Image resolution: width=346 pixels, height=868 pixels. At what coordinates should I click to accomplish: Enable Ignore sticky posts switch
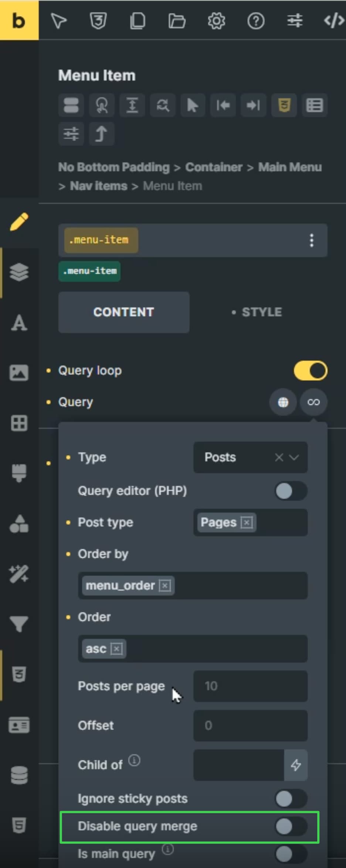(291, 798)
